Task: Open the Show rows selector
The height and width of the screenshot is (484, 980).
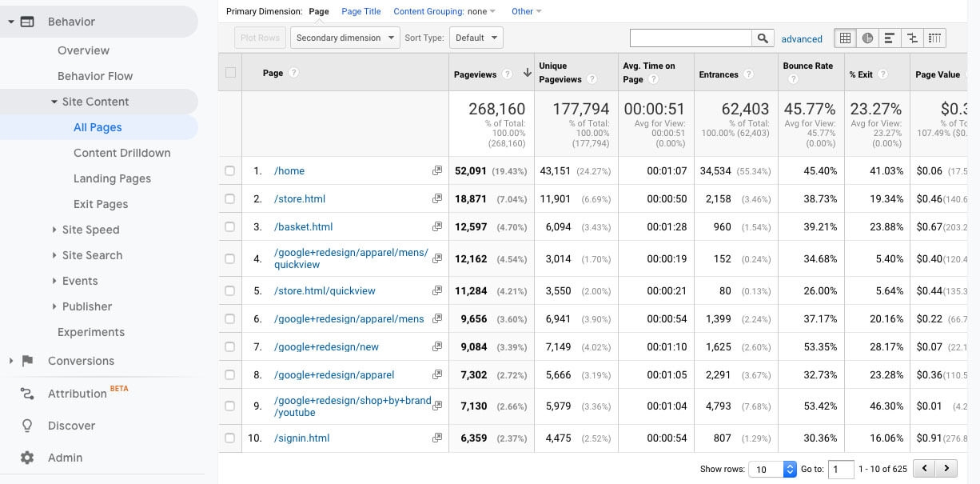Action: 773,470
